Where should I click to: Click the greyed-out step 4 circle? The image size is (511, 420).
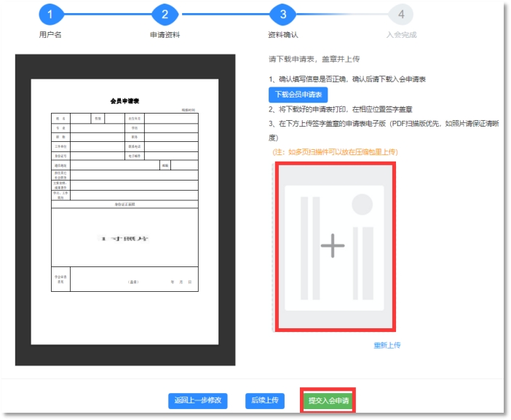click(x=400, y=14)
